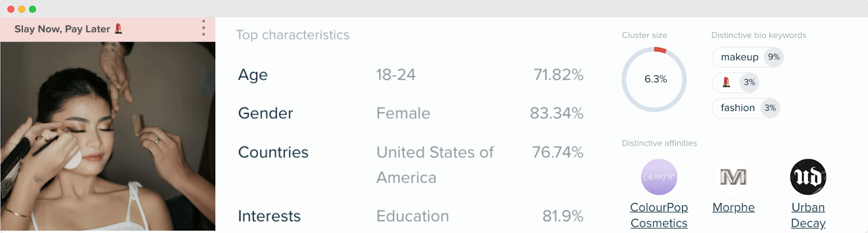Click the Top characteristics heading
This screenshot has width=868, height=233.
point(293,35)
